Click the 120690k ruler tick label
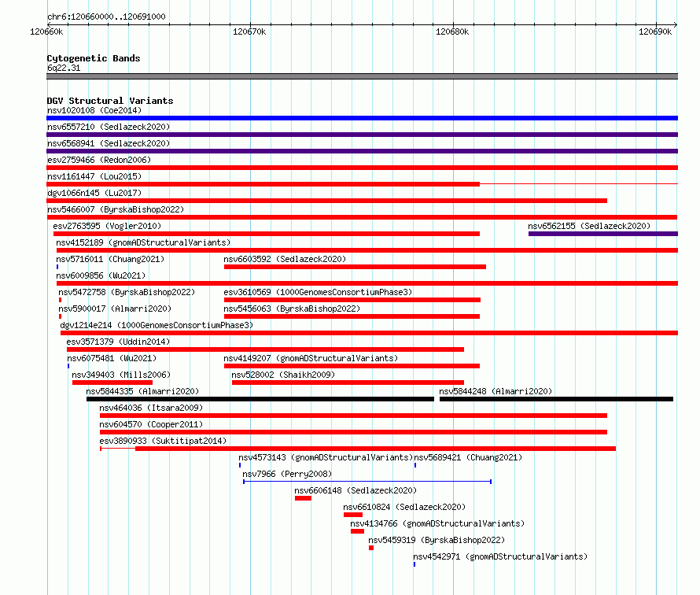Image resolution: width=700 pixels, height=595 pixels. [x=655, y=31]
